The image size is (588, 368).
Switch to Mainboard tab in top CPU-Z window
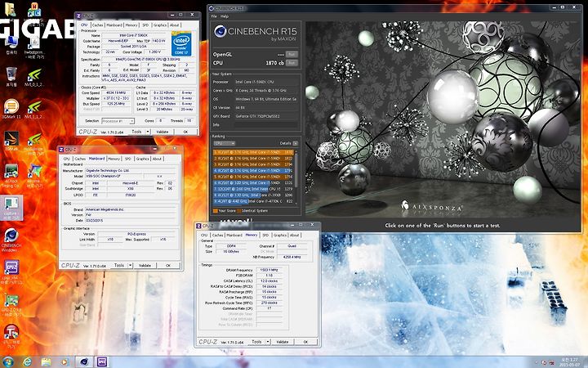[x=114, y=25]
